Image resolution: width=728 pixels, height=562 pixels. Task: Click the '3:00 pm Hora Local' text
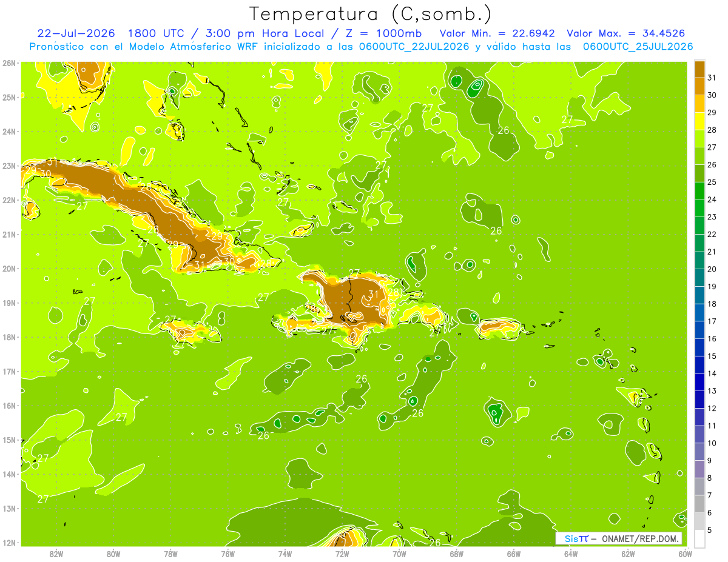click(262, 33)
